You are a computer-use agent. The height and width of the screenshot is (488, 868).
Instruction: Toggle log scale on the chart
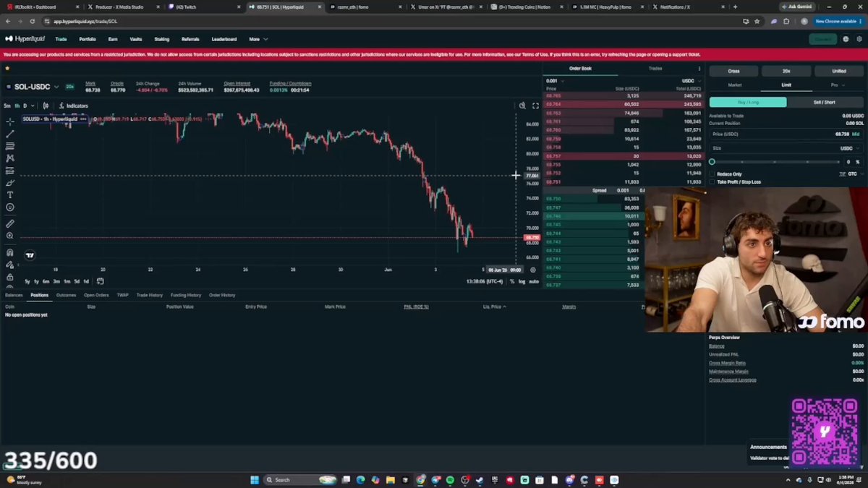522,281
